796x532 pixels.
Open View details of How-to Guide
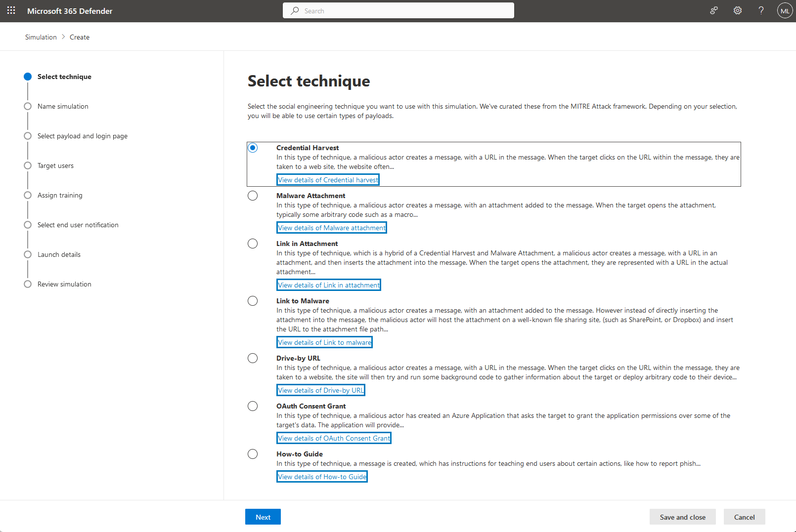pos(322,477)
